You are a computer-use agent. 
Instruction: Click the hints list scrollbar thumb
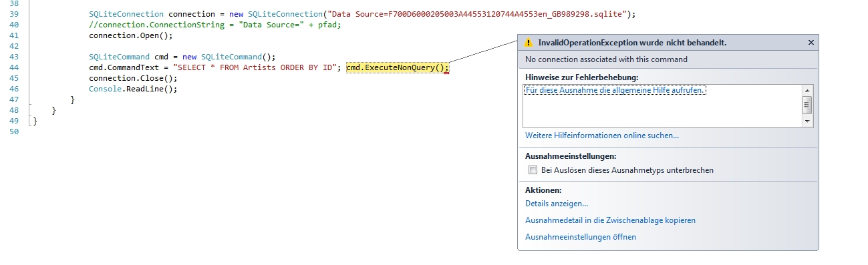pyautogui.click(x=807, y=105)
